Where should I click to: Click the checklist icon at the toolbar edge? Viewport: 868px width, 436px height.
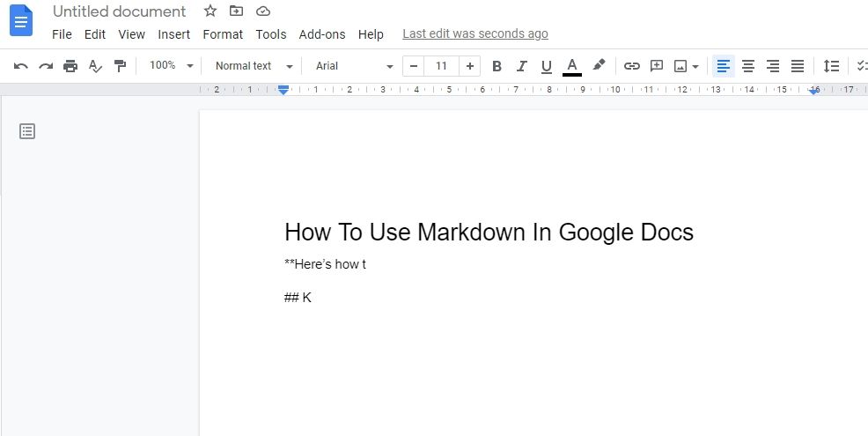point(862,66)
